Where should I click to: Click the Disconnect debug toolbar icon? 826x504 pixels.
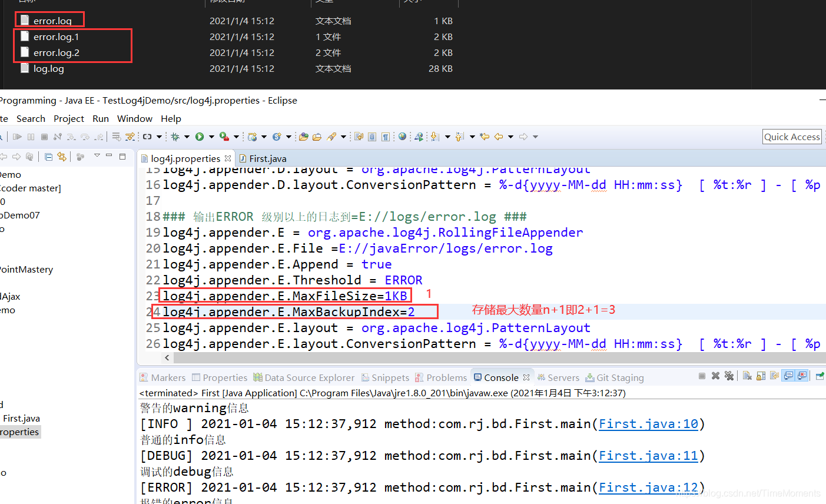pyautogui.click(x=58, y=137)
